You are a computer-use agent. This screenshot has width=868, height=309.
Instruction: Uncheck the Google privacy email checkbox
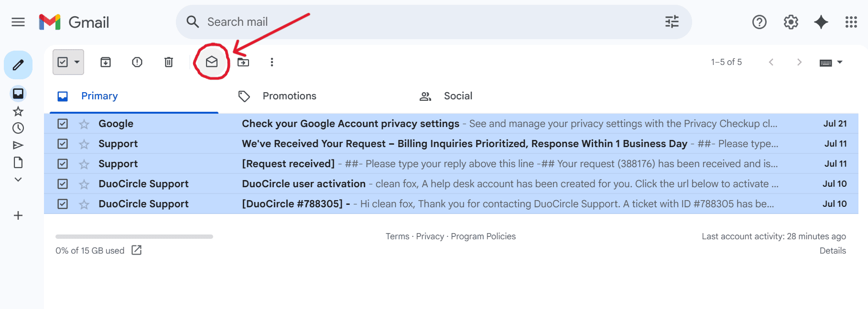coord(63,123)
